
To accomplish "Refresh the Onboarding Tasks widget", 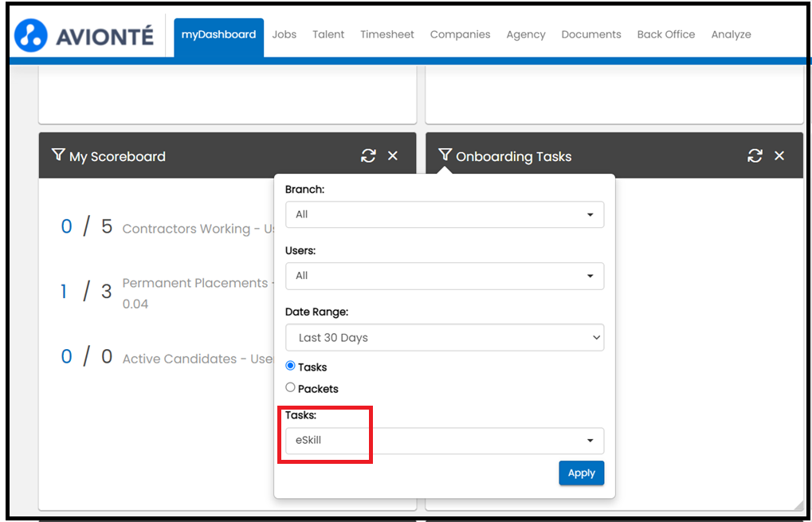I will (x=755, y=156).
